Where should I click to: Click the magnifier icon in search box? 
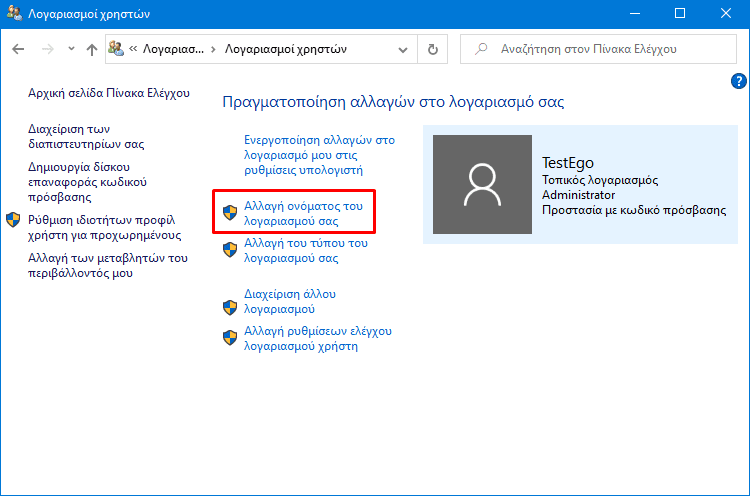pos(481,49)
